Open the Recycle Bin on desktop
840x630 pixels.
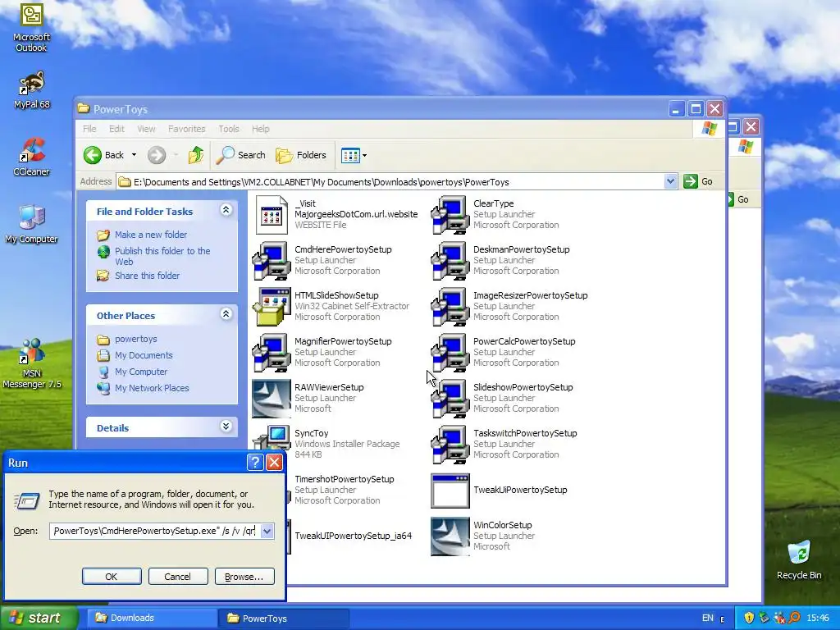click(799, 554)
